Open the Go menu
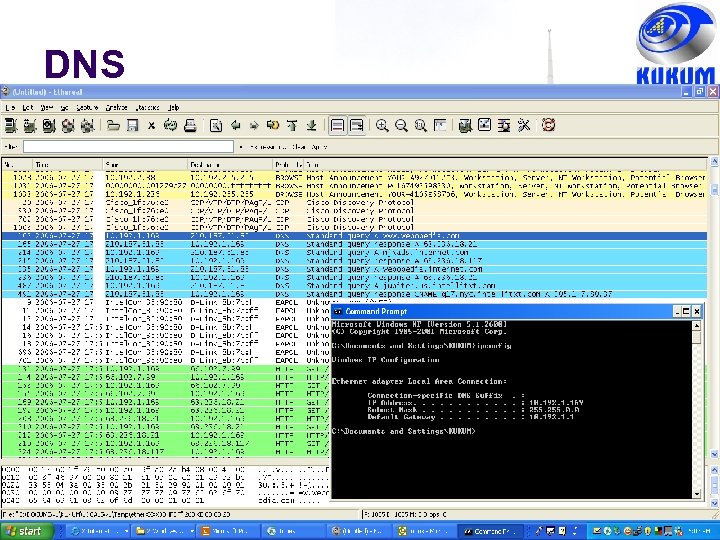 (64, 107)
